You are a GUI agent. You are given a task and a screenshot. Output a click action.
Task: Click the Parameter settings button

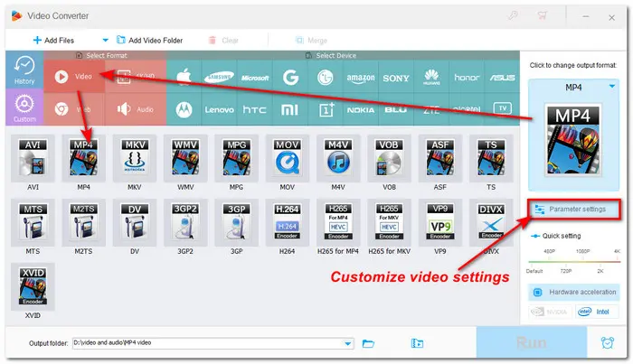coord(575,210)
